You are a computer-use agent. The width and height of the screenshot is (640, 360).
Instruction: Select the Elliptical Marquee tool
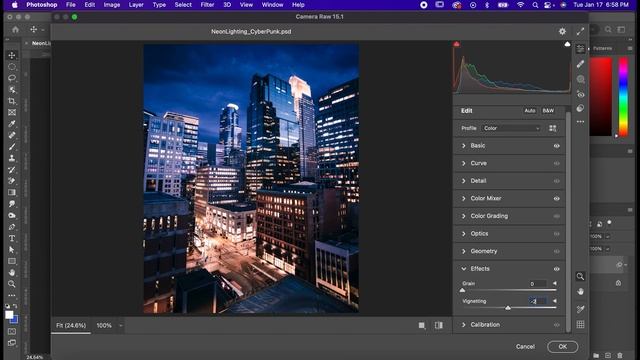12,67
